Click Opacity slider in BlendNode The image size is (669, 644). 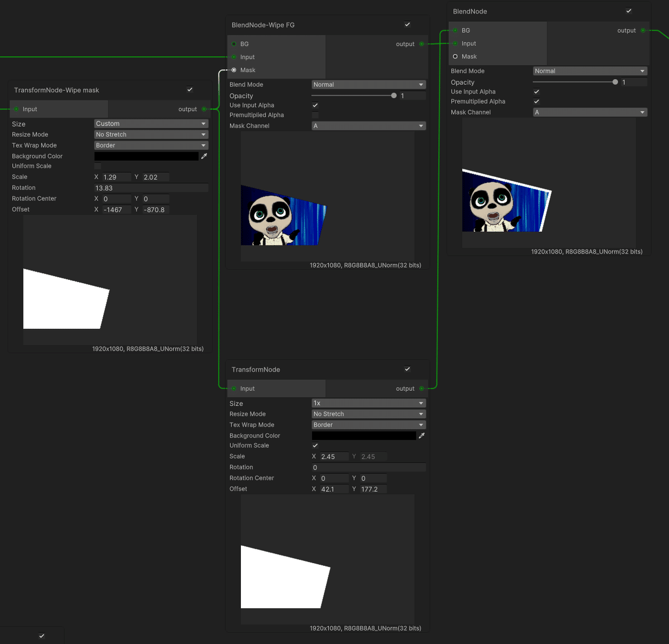coord(575,82)
